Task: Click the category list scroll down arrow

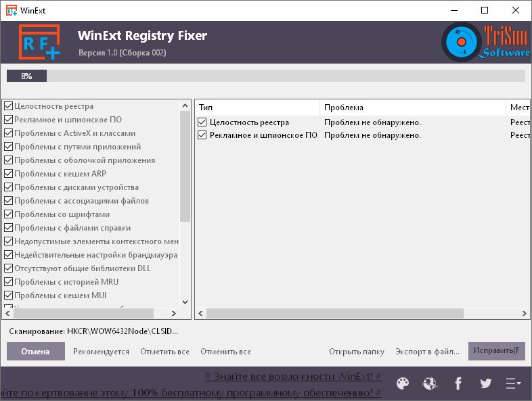Action: (185, 302)
